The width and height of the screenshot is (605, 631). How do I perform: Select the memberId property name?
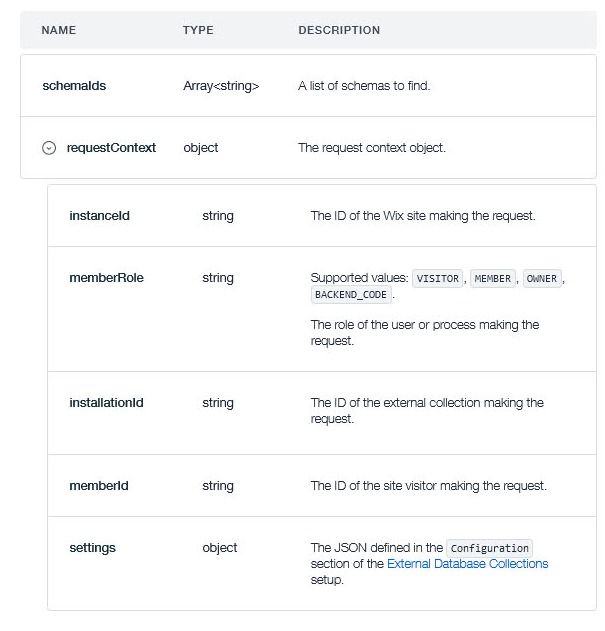[x=98, y=486]
